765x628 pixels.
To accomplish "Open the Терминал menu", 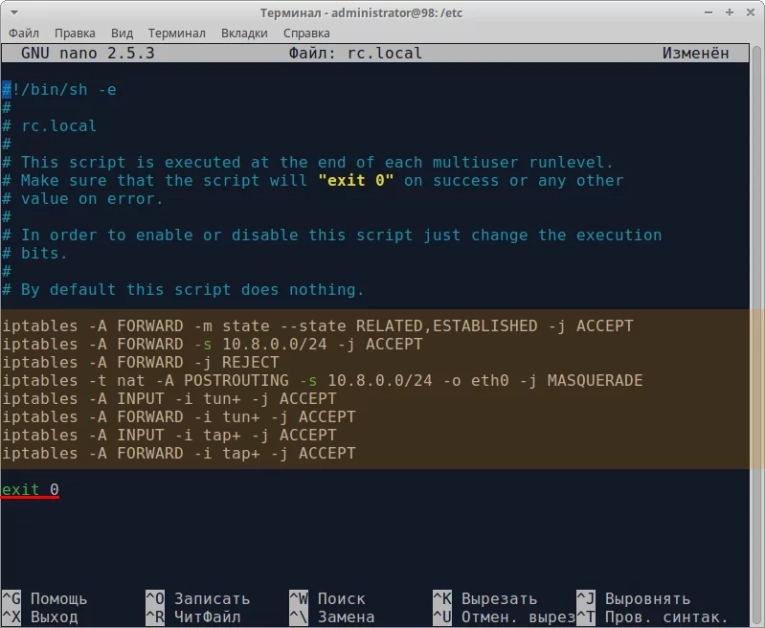I will 177,33.
